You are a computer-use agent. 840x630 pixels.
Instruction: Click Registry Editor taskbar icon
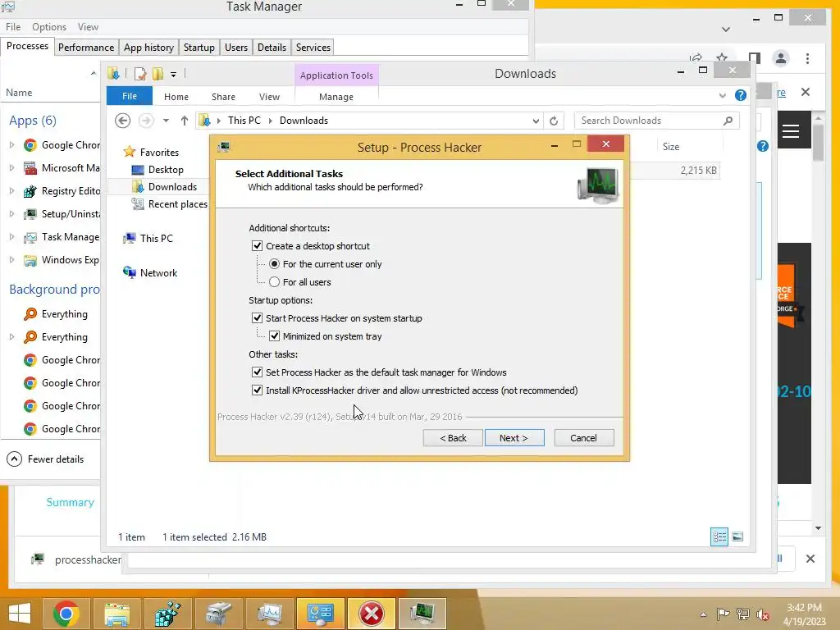[167, 614]
